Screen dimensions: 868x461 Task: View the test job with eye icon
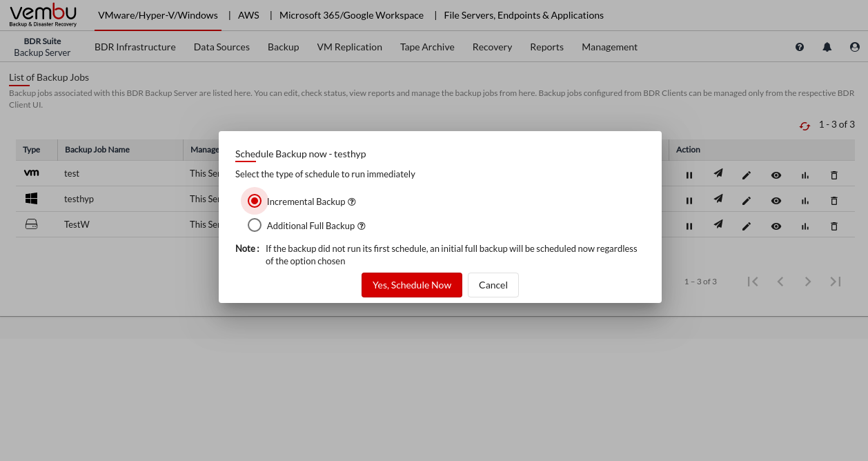point(776,175)
